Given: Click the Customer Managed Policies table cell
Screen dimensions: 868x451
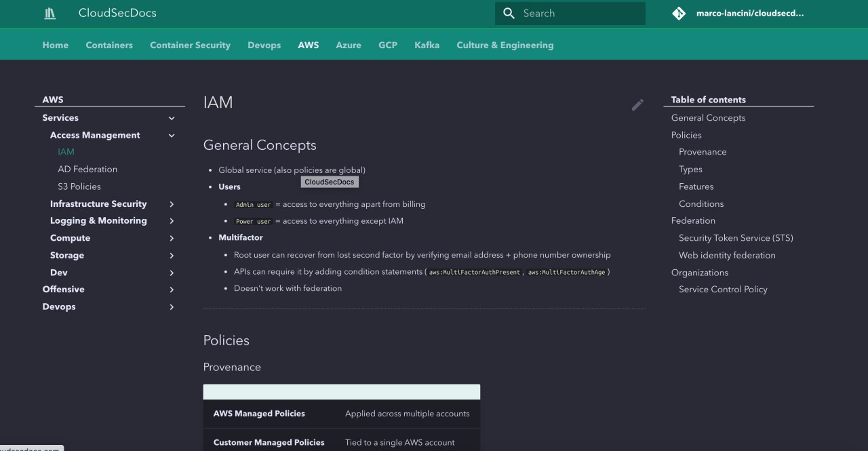Looking at the screenshot, I should click(269, 443).
